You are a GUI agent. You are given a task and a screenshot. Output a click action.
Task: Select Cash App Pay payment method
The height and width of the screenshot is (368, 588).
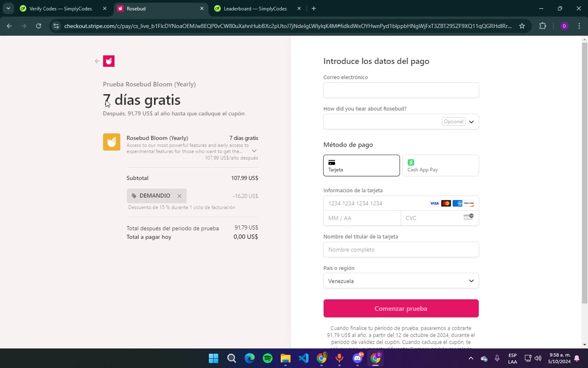441,166
